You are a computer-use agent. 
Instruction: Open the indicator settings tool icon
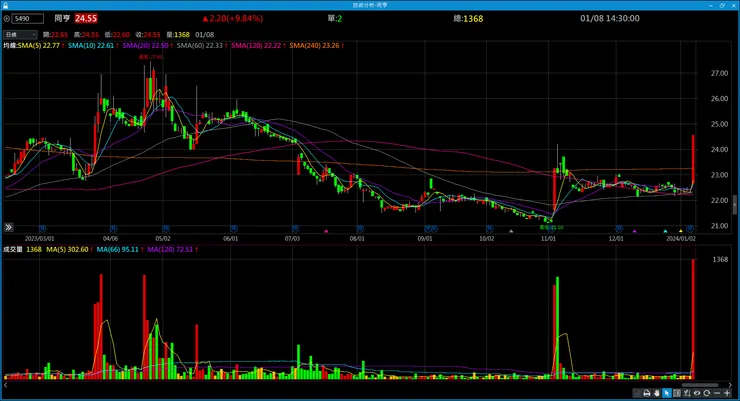point(687,393)
